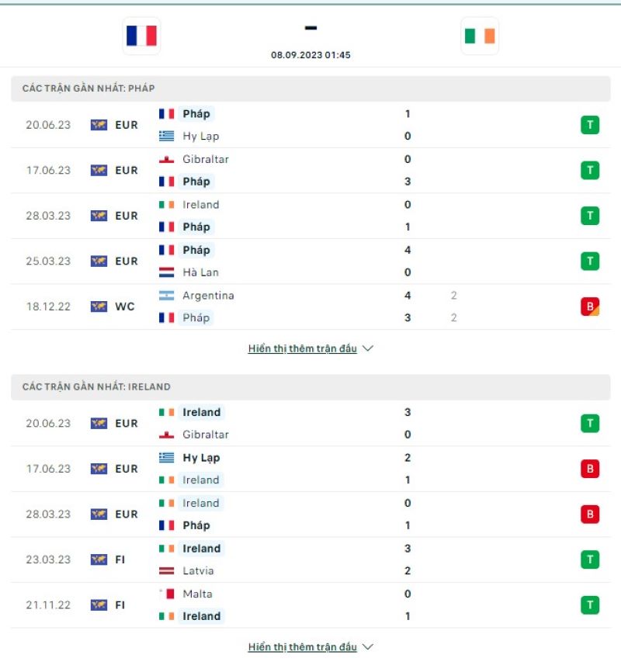Screen dimensions: 621x672
Task: Click the green T badge for Malta vs Ireland
Action: point(591,604)
